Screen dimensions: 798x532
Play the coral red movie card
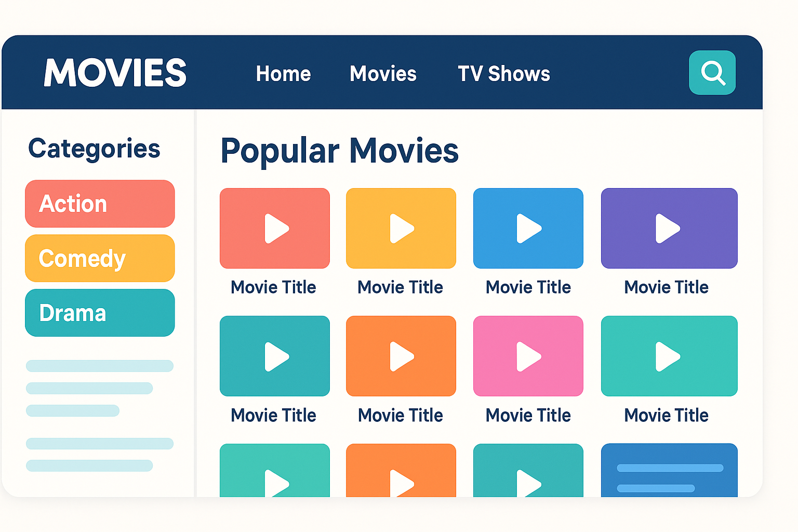tap(275, 229)
